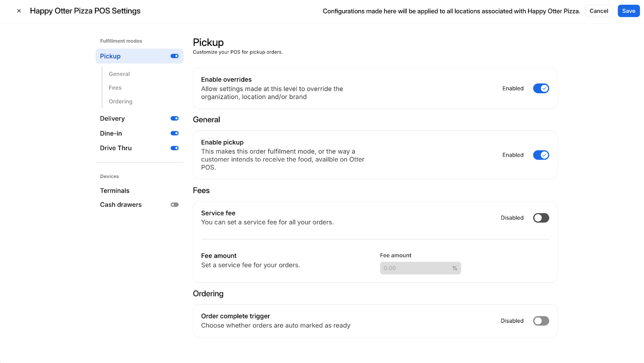Enable the Order complete trigger toggle
The image size is (644, 363).
tap(541, 321)
